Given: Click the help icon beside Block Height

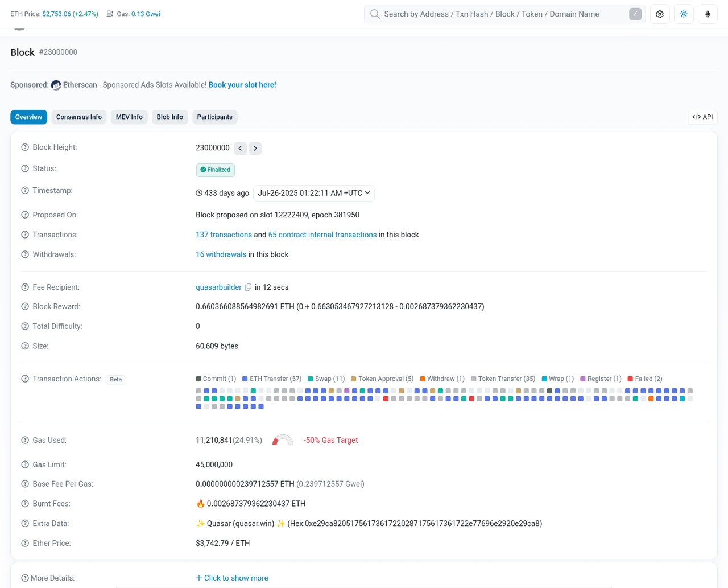Looking at the screenshot, I should click(x=25, y=147).
